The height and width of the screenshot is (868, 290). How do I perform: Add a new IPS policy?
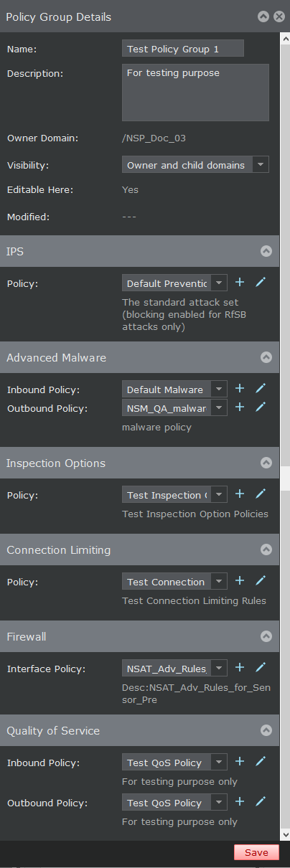pos(240,282)
